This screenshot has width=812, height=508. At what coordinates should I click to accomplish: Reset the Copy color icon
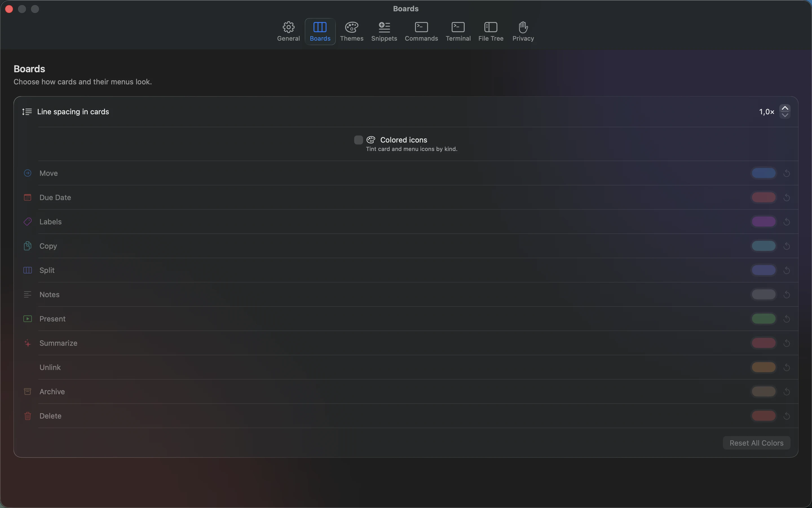coord(787,246)
